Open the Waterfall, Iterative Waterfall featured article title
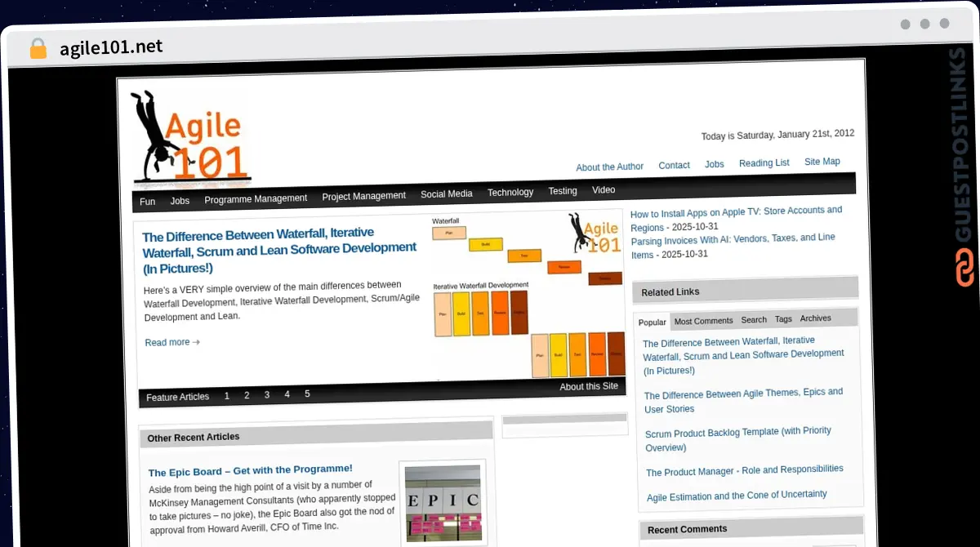980x547 pixels. coord(279,251)
